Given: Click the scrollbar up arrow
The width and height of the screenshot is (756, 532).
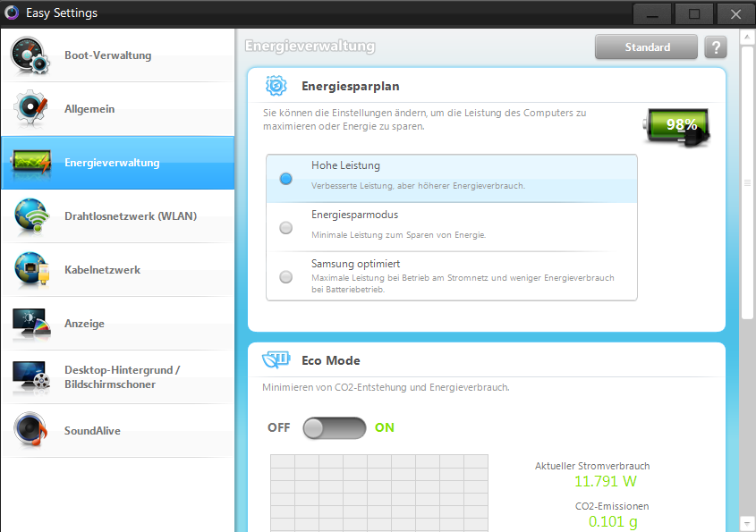Looking at the screenshot, I should tap(747, 37).
